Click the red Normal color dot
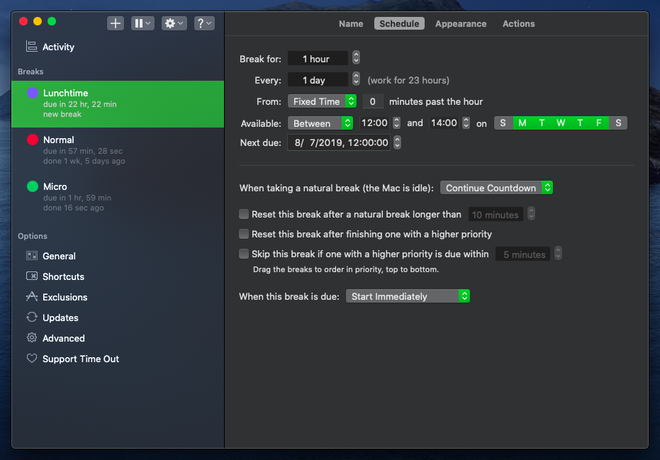Viewport: 660px width, 460px height. [x=32, y=139]
